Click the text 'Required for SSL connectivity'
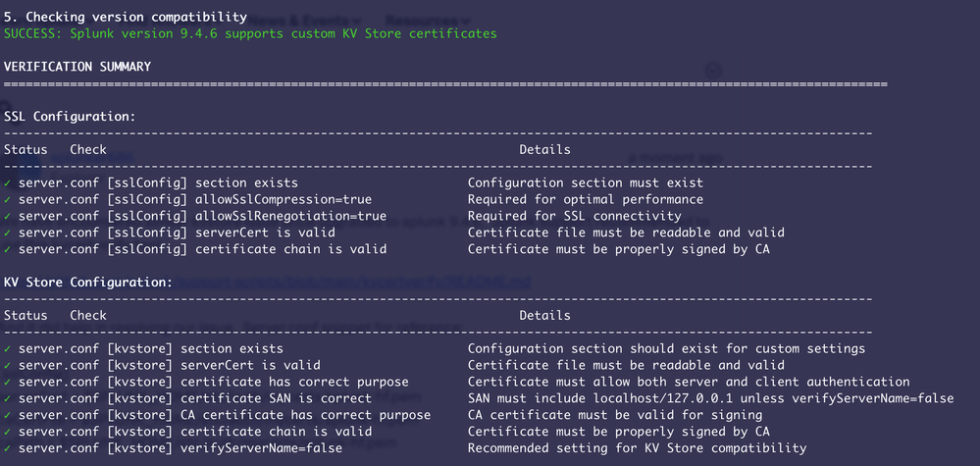This screenshot has width=980, height=466. [574, 216]
